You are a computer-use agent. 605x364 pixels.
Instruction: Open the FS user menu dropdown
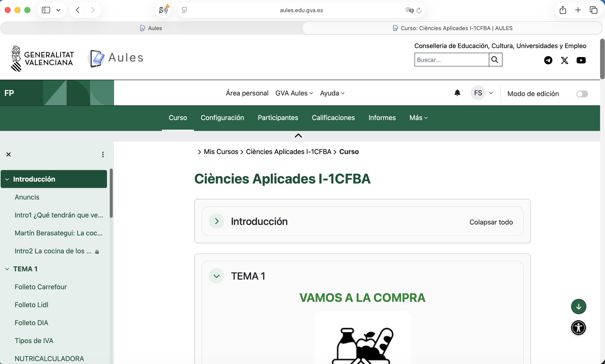[x=491, y=93]
